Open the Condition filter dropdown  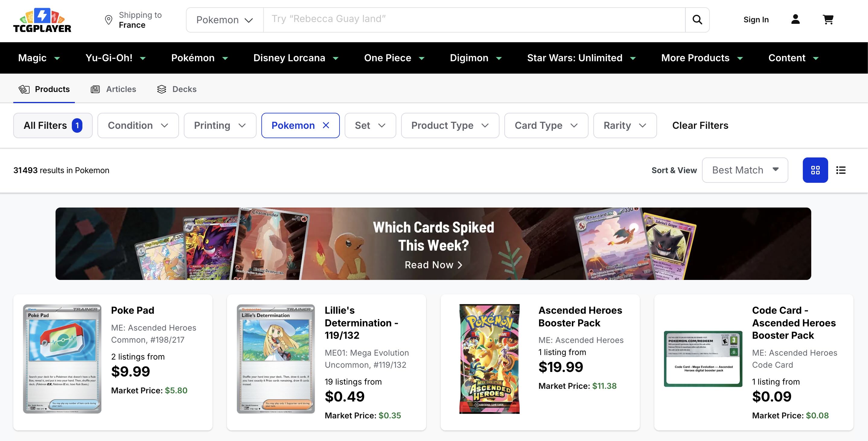coord(138,125)
